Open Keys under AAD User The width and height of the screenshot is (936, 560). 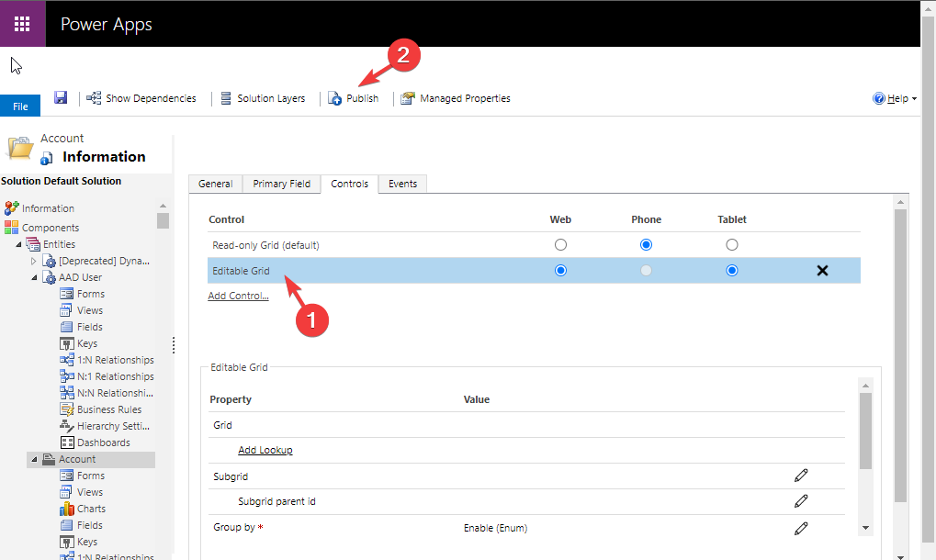87,343
